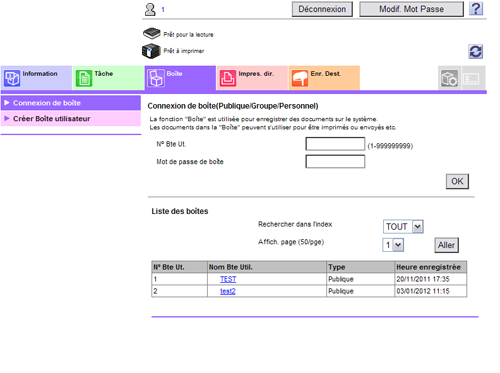Expand the page number dropdown
Viewport: 500px width, 373px height.
[393, 245]
